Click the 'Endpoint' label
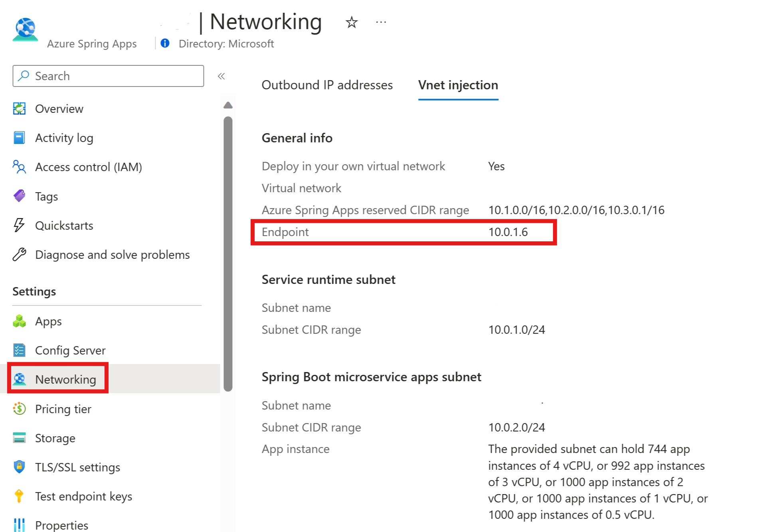 tap(285, 232)
